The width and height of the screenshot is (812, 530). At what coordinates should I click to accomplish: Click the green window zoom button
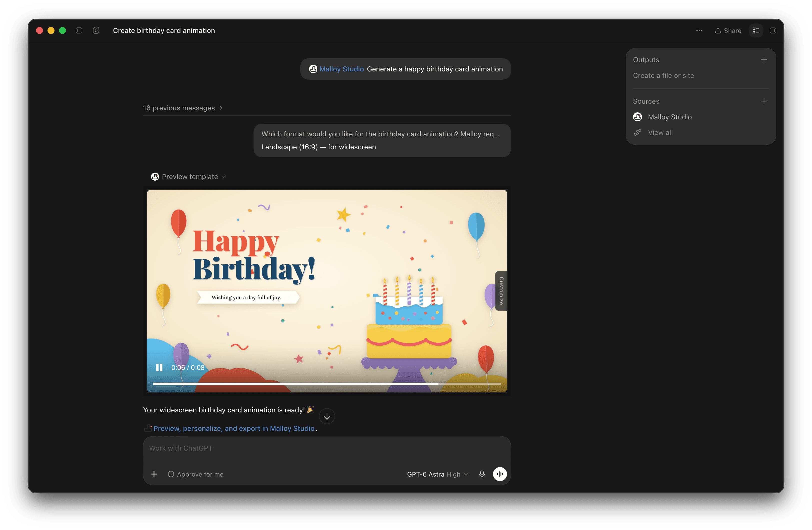62,30
